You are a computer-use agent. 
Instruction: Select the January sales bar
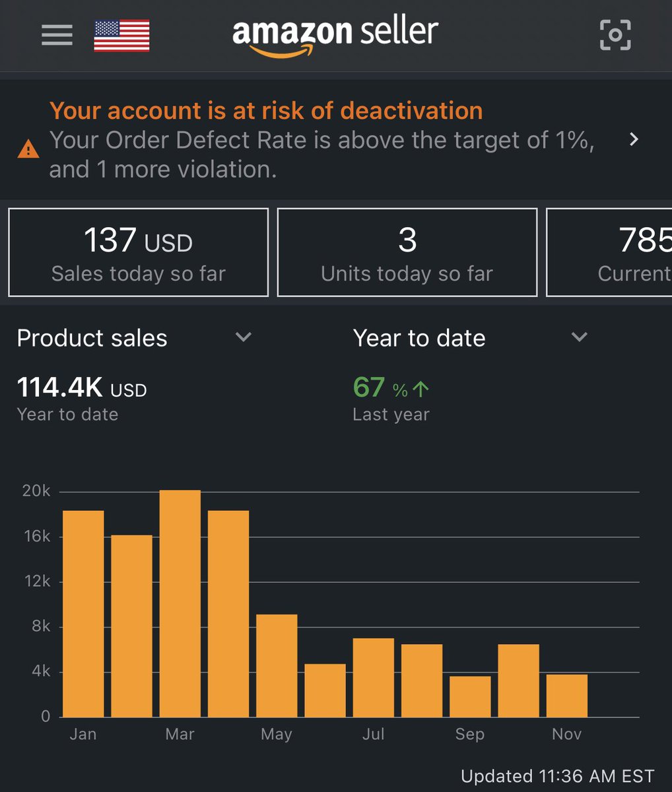83,614
